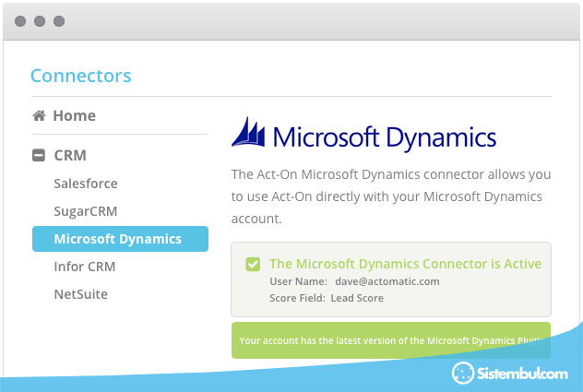Collapse the CRM section minus icon
This screenshot has width=583, height=392.
tap(39, 155)
